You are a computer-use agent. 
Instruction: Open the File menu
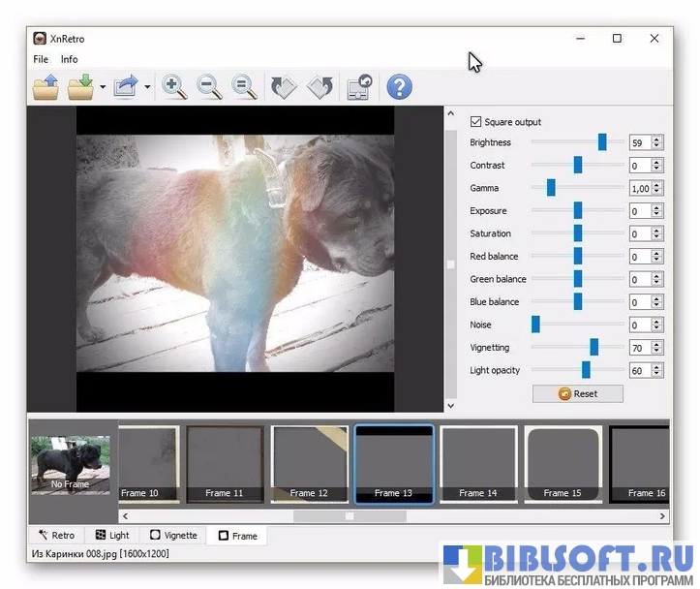(x=41, y=59)
